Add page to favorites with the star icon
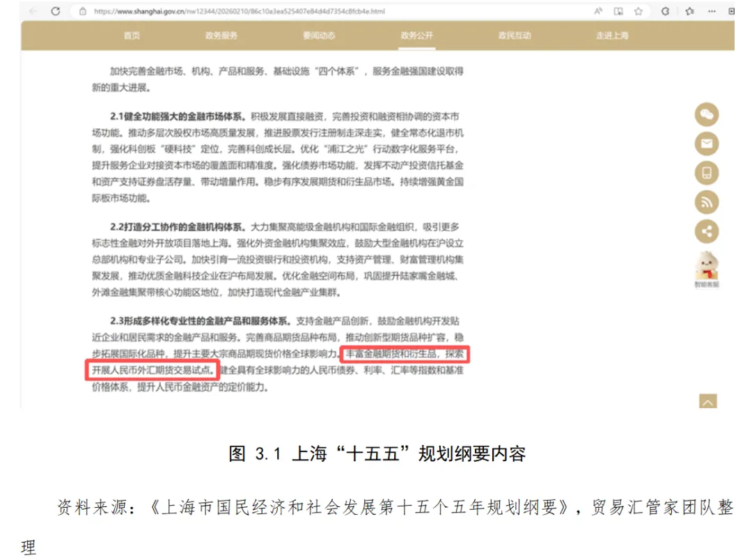 pyautogui.click(x=639, y=10)
